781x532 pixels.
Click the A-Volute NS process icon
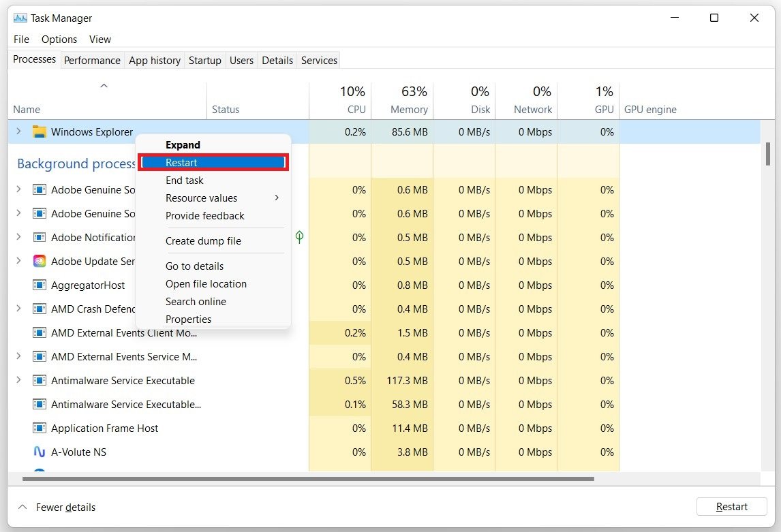click(x=40, y=452)
